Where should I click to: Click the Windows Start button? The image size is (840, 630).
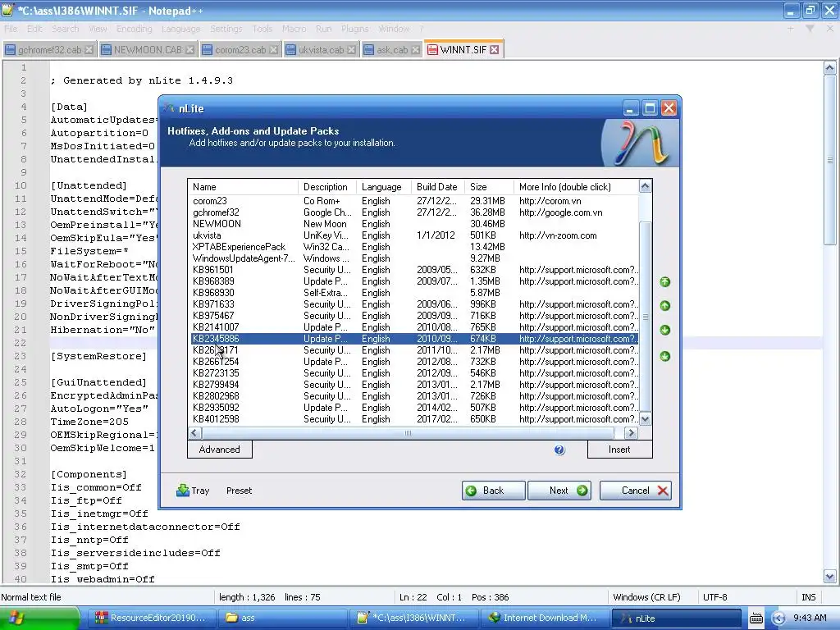click(39, 619)
